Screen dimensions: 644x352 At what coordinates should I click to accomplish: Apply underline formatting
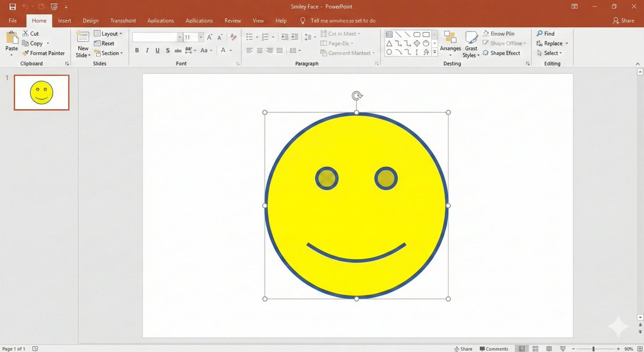(157, 50)
